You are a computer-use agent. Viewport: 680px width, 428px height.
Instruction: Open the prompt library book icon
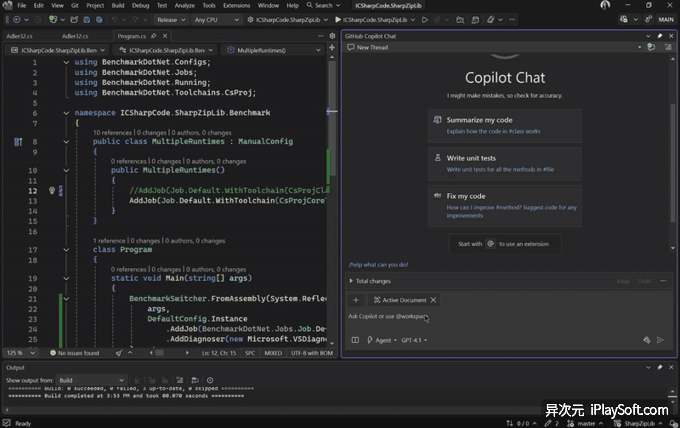point(355,340)
